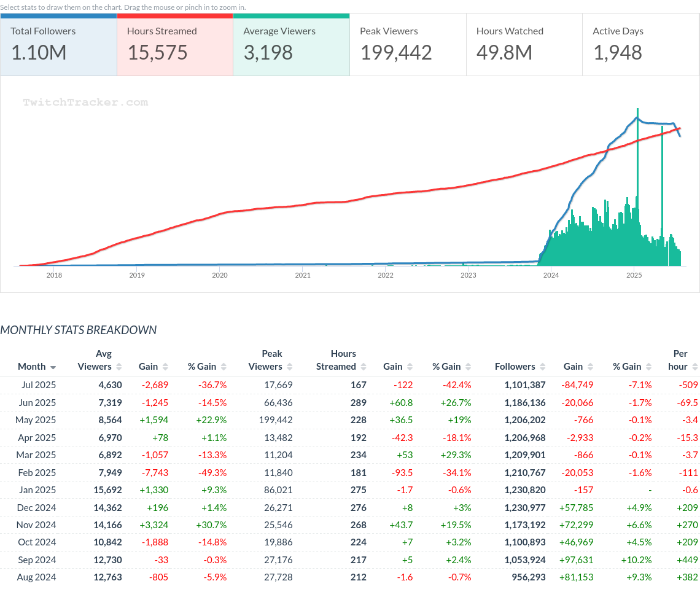
Task: Enable the Hours Watched stat on the chart
Action: (524, 45)
